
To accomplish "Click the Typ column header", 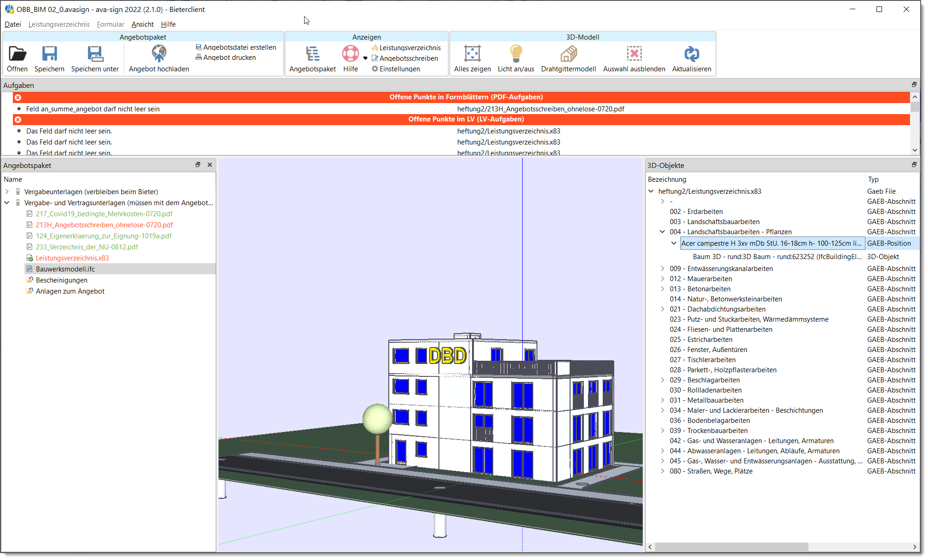I will coord(873,179).
